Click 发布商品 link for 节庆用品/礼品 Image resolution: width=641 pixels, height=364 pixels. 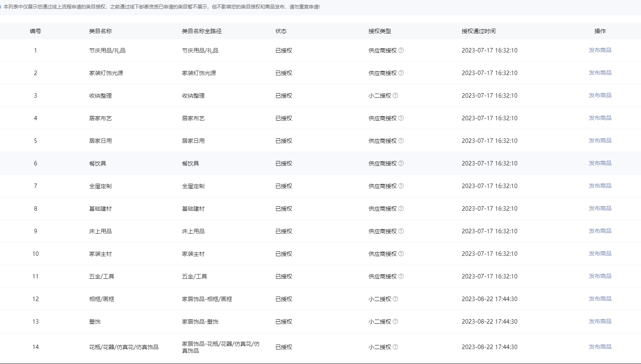pos(600,50)
